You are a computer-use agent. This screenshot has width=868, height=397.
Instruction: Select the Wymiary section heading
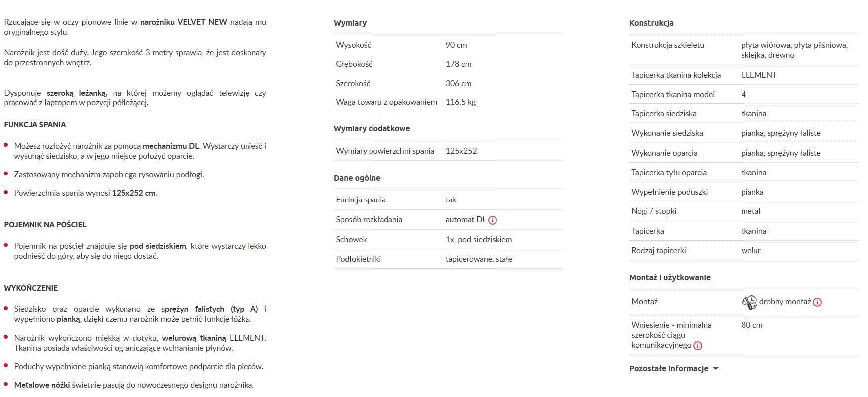point(350,23)
